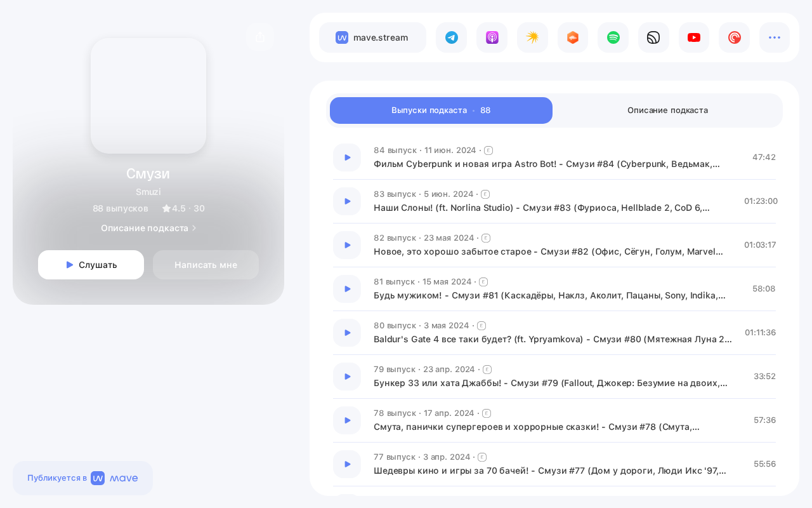Open the Смузи podcast cover thumbnail
Screen dimensions: 812x508
point(148,96)
